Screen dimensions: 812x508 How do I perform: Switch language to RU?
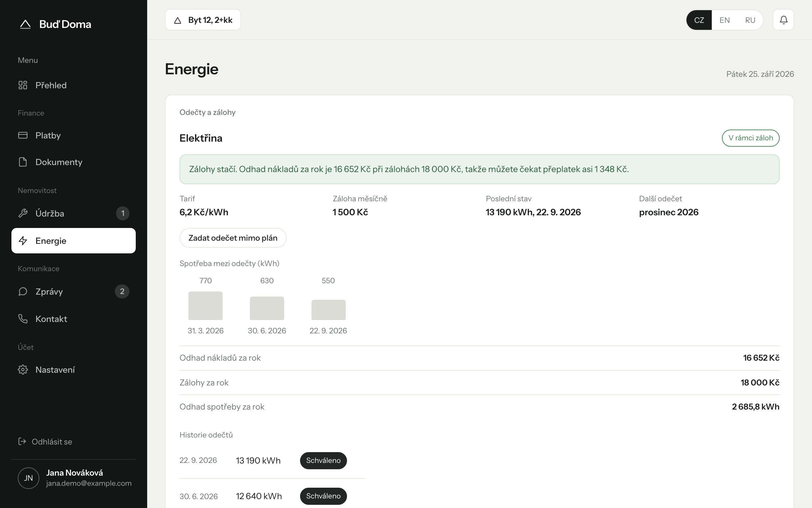point(750,20)
